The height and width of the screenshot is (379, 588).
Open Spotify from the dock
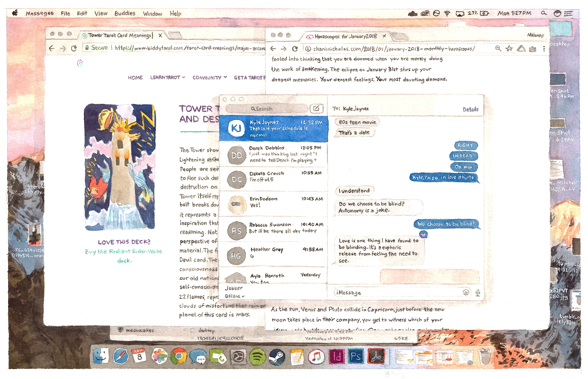[257, 356]
